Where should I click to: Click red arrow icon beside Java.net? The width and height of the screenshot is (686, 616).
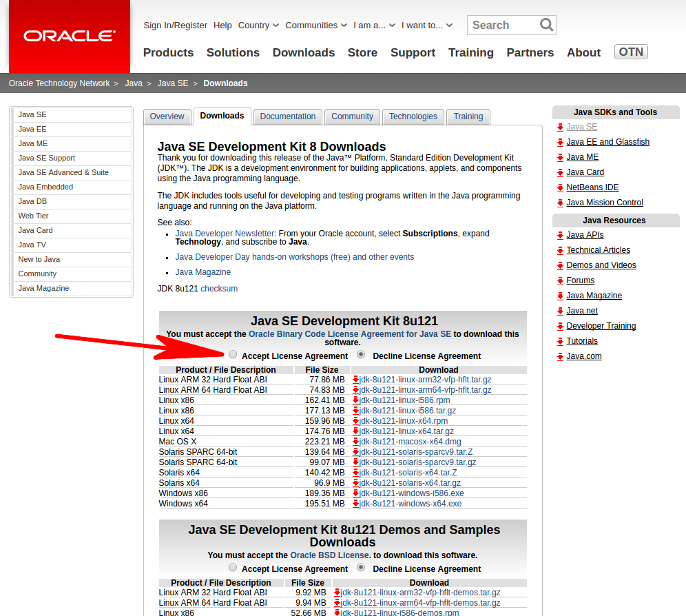(560, 311)
